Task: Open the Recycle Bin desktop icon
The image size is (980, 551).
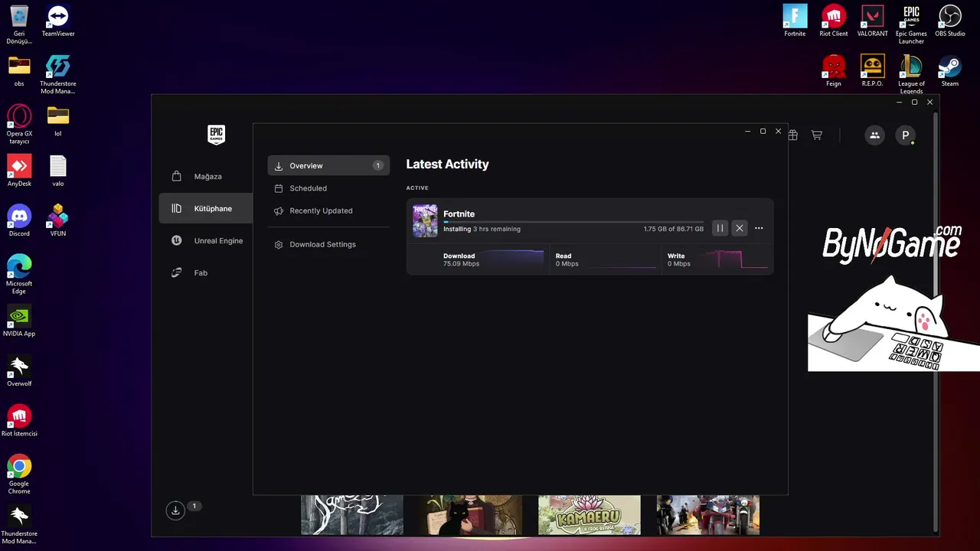Action: point(19,25)
